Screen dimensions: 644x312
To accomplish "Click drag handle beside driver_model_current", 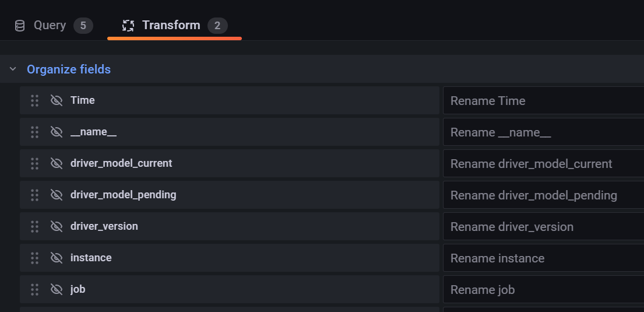I will [34, 163].
